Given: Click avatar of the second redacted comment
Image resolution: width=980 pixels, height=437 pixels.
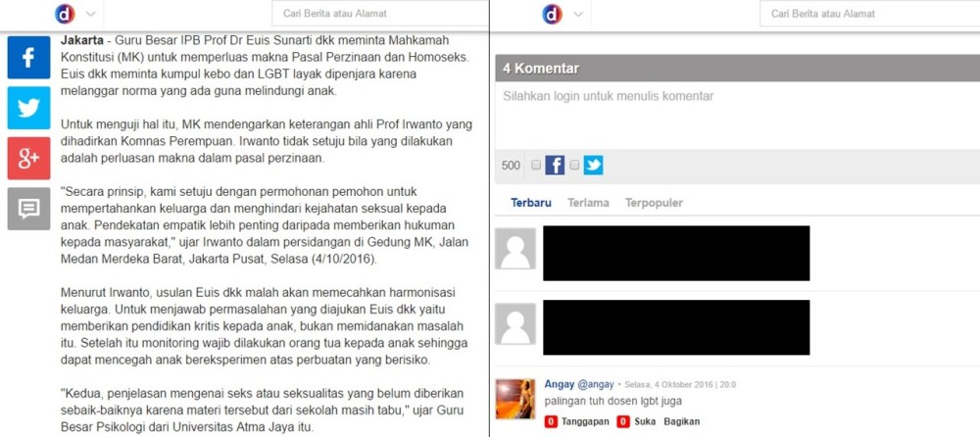Looking at the screenshot, I should coord(515,324).
